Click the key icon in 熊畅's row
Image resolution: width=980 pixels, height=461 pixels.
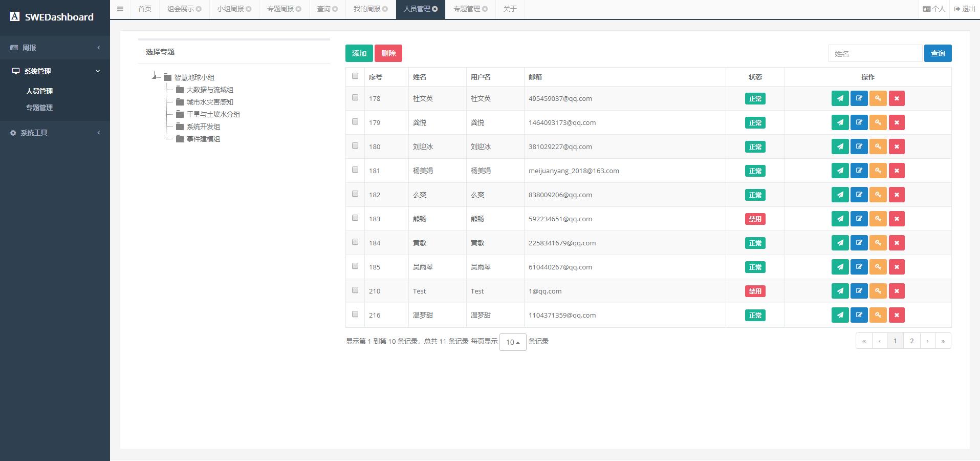coord(878,219)
